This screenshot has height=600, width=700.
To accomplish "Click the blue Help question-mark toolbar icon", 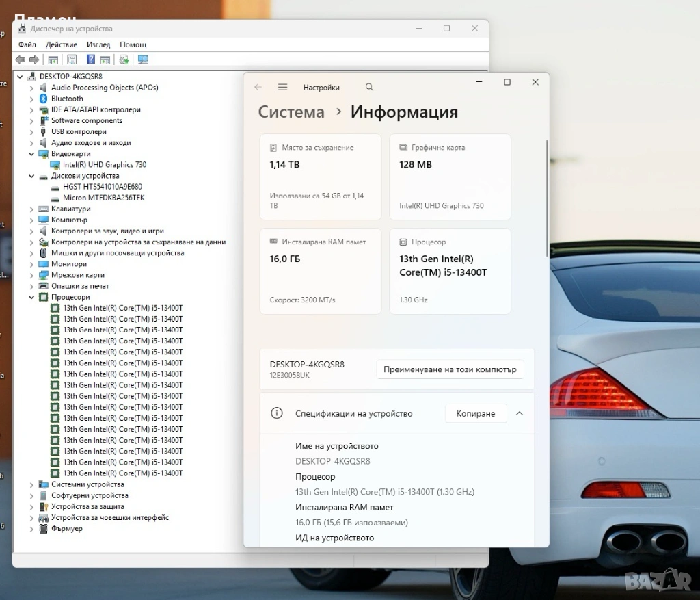I will click(90, 60).
